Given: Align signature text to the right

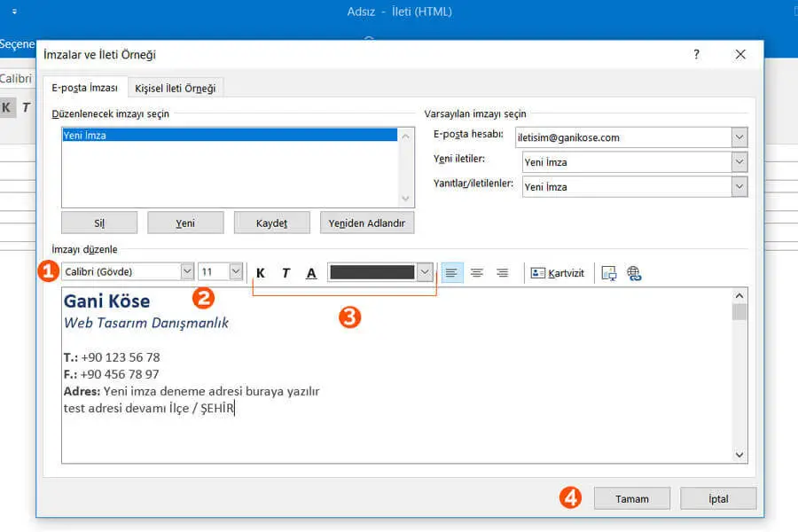Looking at the screenshot, I should pyautogui.click(x=503, y=273).
